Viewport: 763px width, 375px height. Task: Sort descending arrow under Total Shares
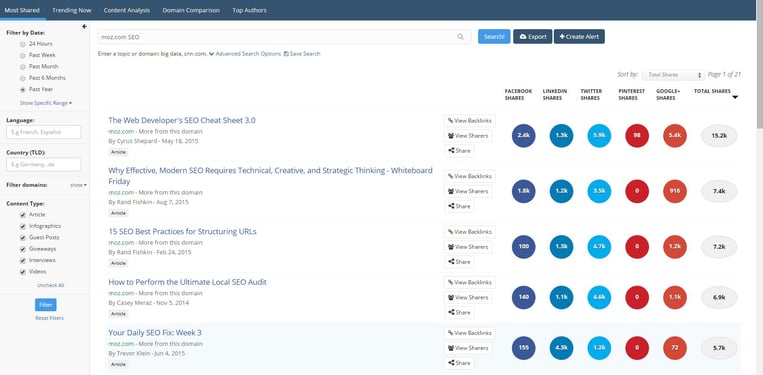(x=735, y=97)
